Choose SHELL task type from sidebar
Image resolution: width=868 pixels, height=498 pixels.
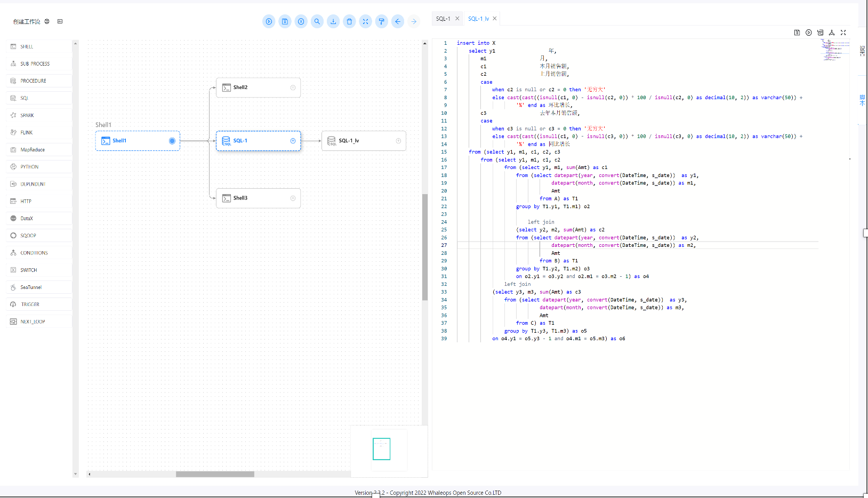pos(40,46)
